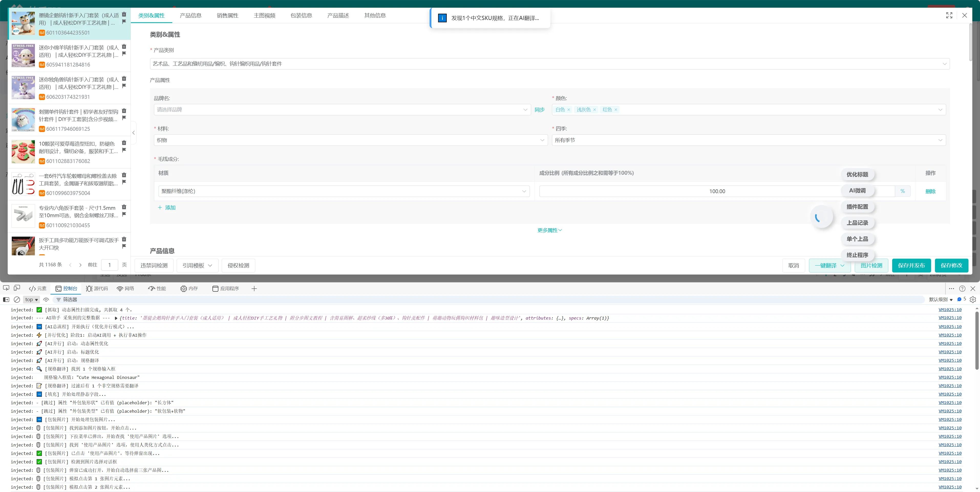Image resolution: width=980 pixels, height=492 pixels.
Task: Open the 四季 season dropdown
Action: point(749,140)
